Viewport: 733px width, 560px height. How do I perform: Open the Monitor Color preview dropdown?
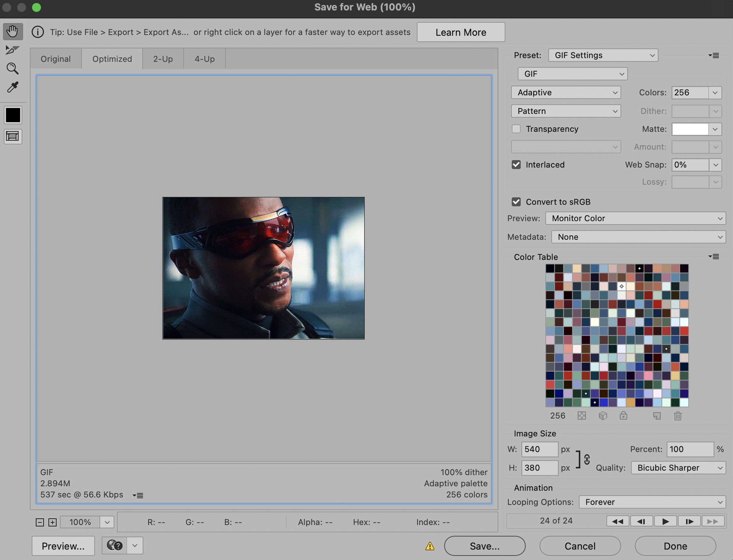click(636, 218)
